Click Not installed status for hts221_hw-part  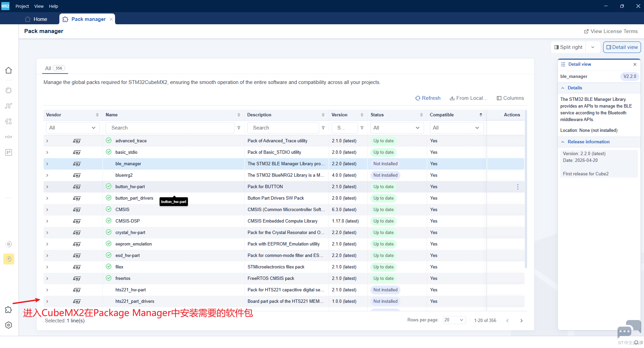385,290
